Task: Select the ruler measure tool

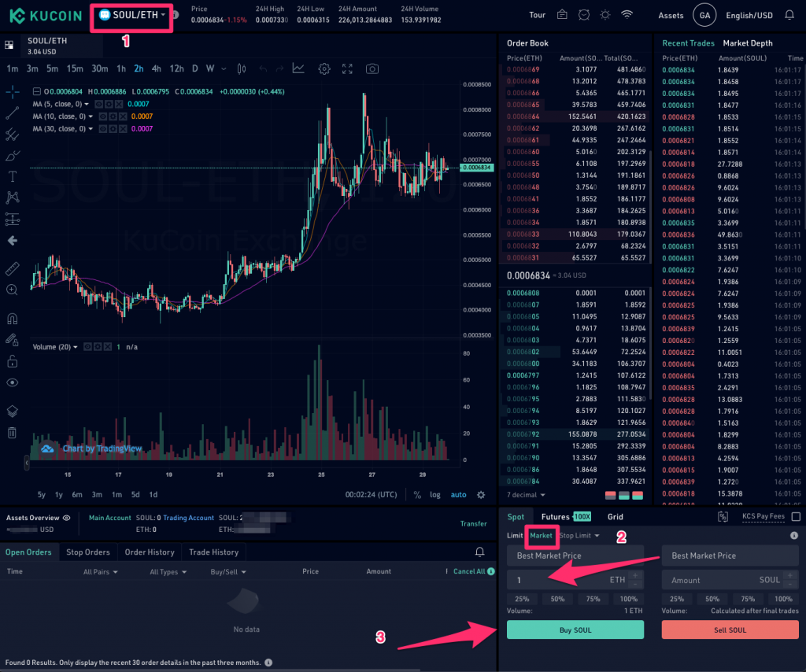Action: [x=13, y=268]
